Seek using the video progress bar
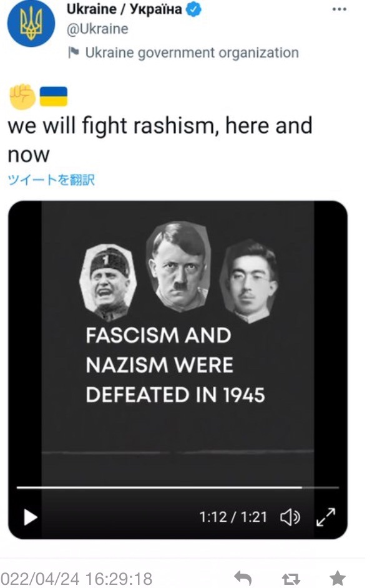Viewport: 372px width, 588px height. pos(177,488)
